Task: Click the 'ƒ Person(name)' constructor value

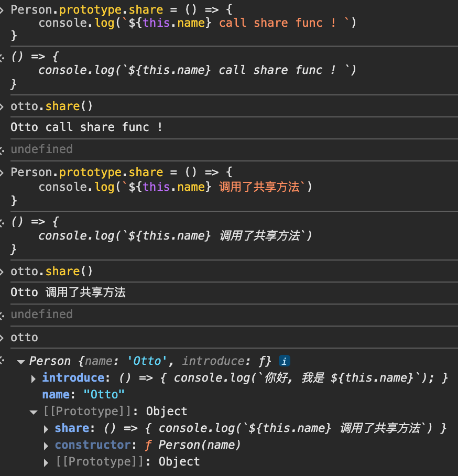Action: [x=193, y=445]
